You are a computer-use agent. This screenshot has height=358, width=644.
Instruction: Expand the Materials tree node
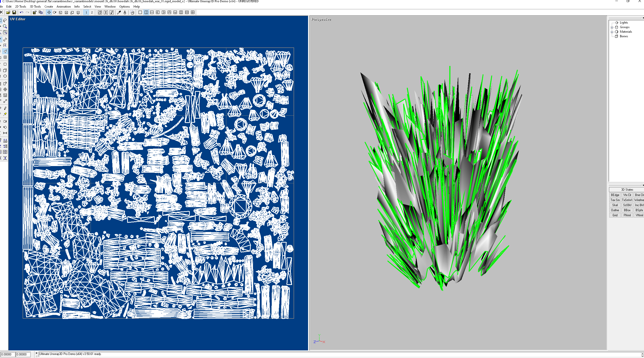click(x=612, y=32)
